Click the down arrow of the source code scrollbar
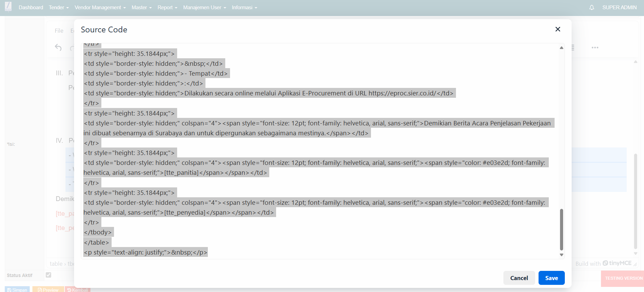Viewport: 644px width, 292px height. tap(561, 255)
